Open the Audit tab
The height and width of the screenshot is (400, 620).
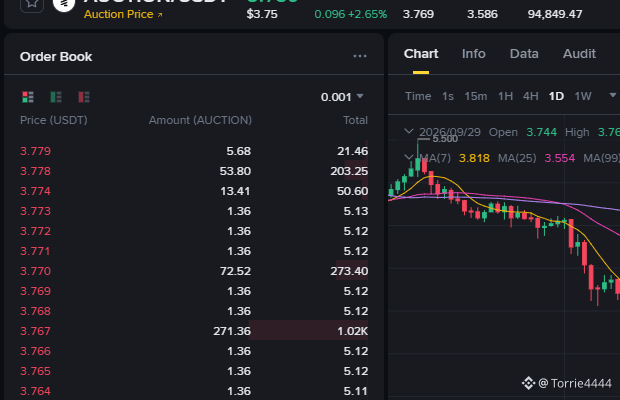point(579,54)
